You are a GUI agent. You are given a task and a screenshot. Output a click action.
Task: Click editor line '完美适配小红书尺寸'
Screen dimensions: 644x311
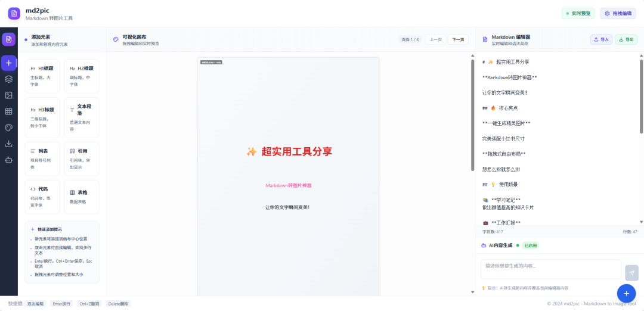503,139
